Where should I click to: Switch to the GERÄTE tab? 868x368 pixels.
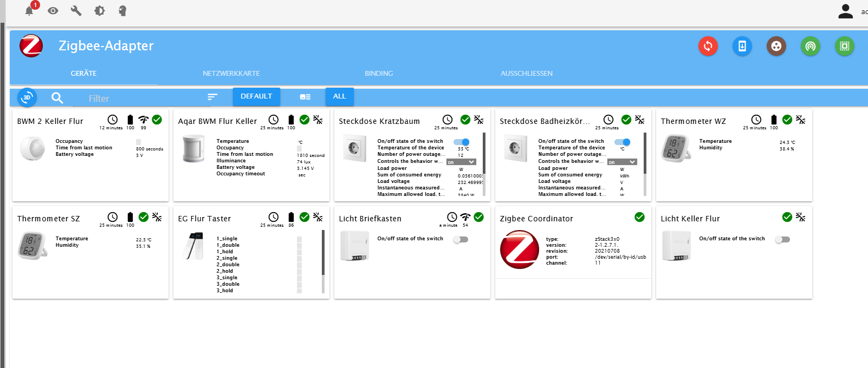pos(83,74)
